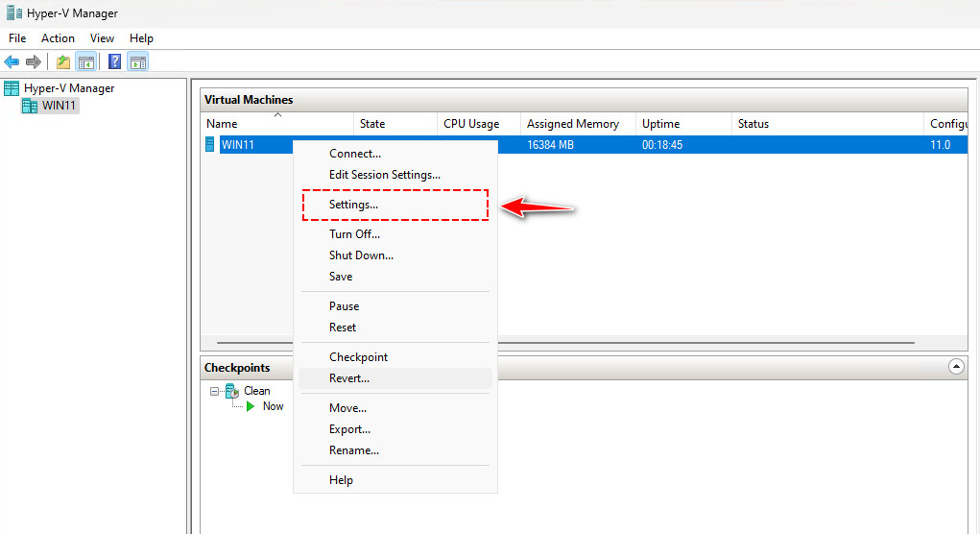Sort by the CPU Usage column header
980x534 pixels.
point(479,124)
